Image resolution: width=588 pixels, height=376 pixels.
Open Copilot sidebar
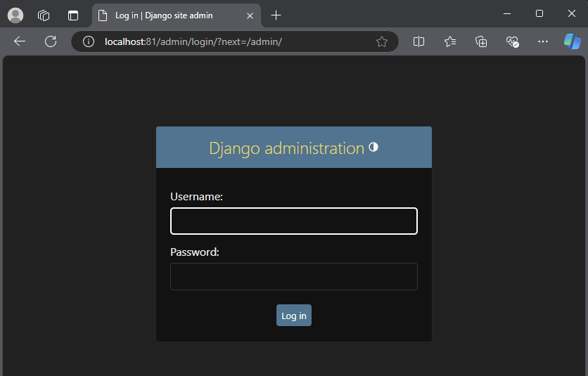(573, 41)
